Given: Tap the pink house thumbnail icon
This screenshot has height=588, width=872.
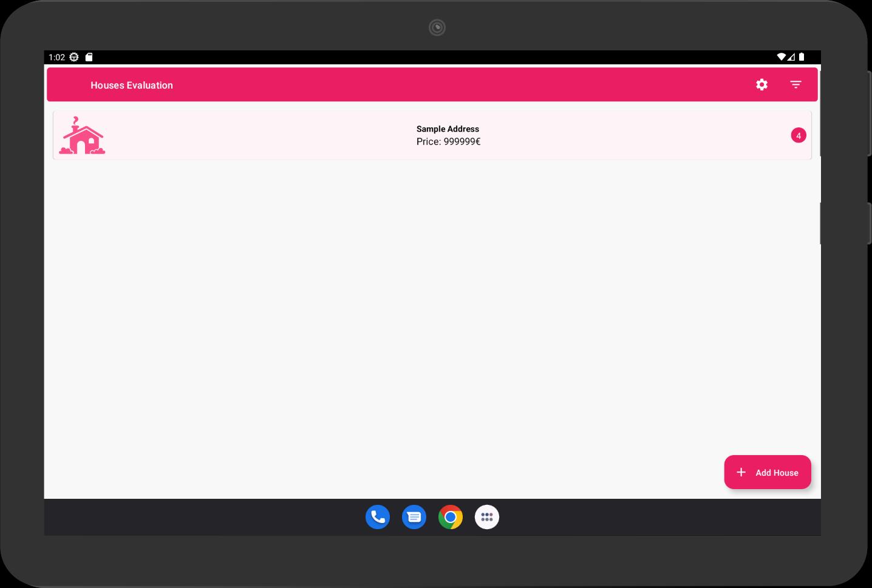Looking at the screenshot, I should 82,135.
